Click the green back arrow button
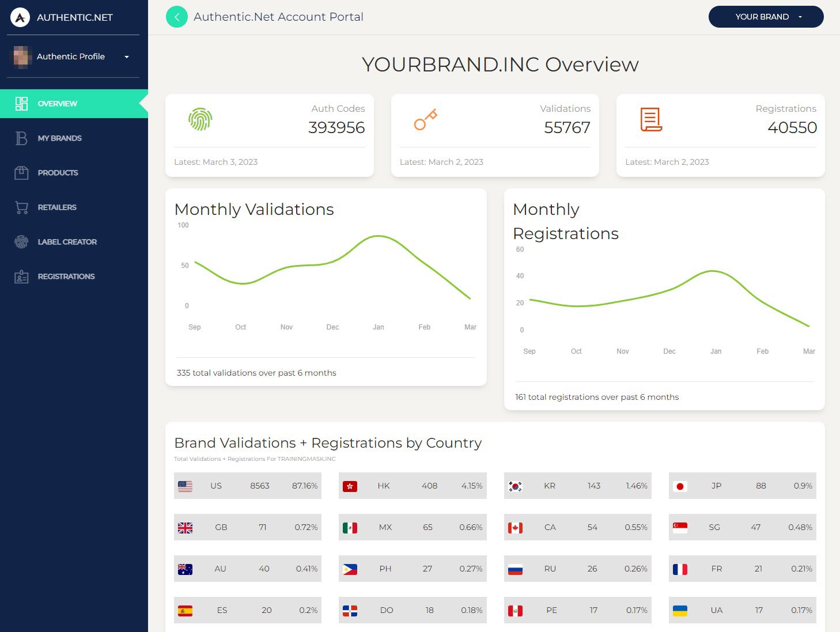The image size is (840, 632). pyautogui.click(x=177, y=17)
